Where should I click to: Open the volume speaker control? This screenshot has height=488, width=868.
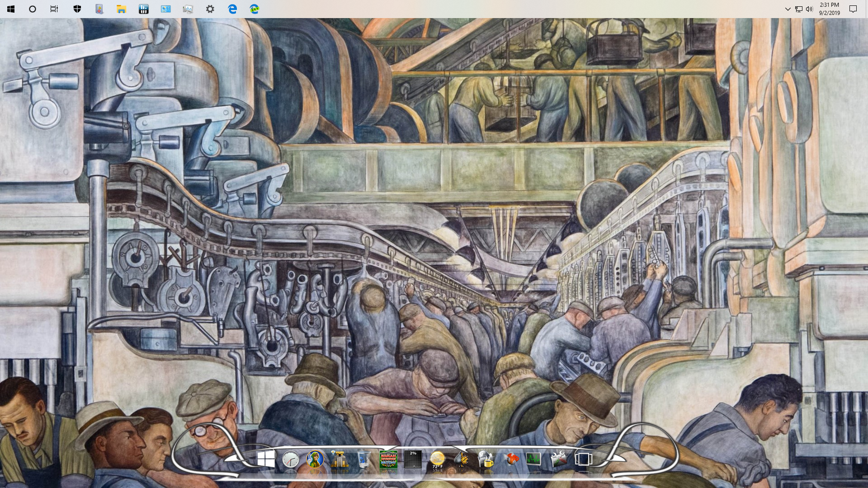coord(809,9)
